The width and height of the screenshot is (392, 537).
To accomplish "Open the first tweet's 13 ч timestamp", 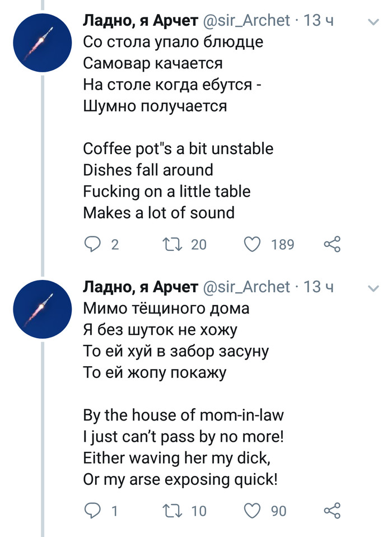I will 318,21.
